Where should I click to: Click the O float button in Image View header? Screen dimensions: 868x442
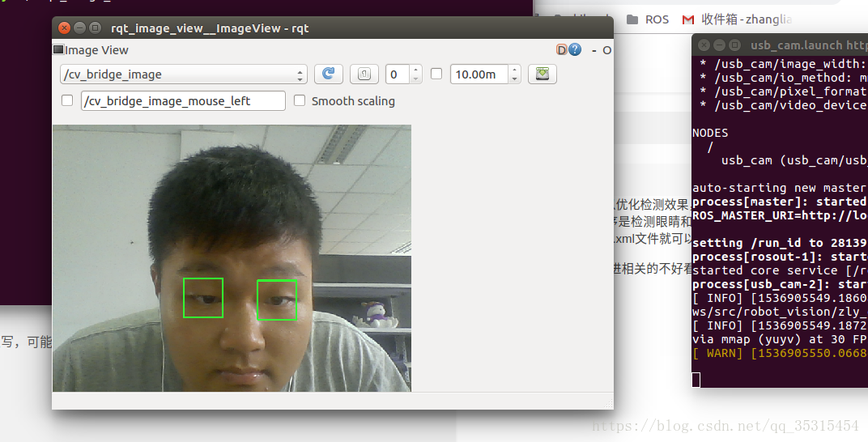tap(606, 50)
